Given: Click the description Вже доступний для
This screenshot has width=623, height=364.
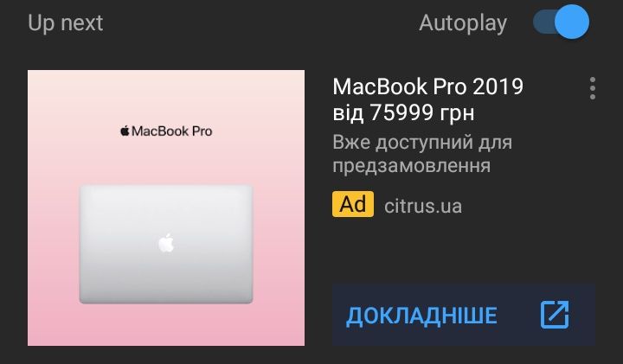Looking at the screenshot, I should [x=422, y=142].
